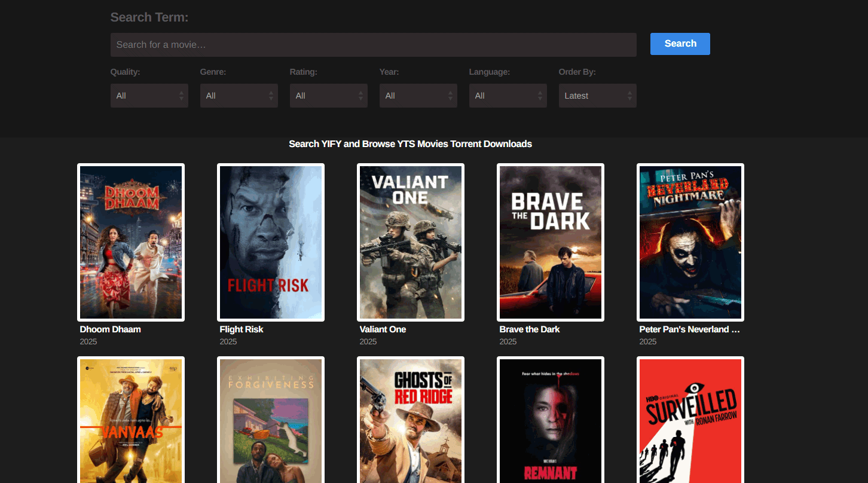Open the Vanvaas movie poster
The width and height of the screenshot is (868, 483).
(x=131, y=420)
